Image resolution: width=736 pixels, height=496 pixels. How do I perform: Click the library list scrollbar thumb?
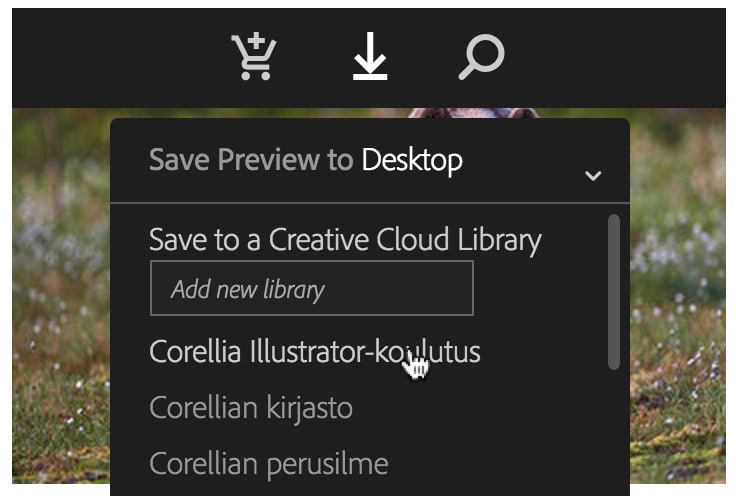tap(613, 292)
